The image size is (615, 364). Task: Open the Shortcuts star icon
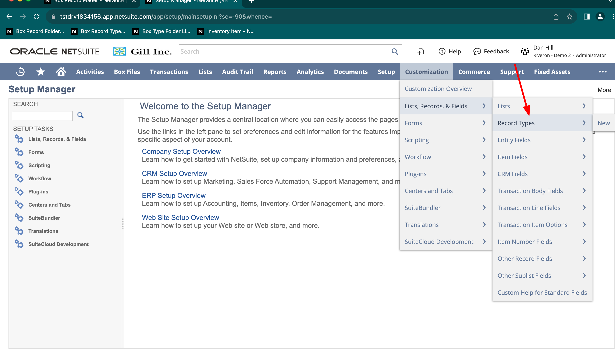pos(40,72)
